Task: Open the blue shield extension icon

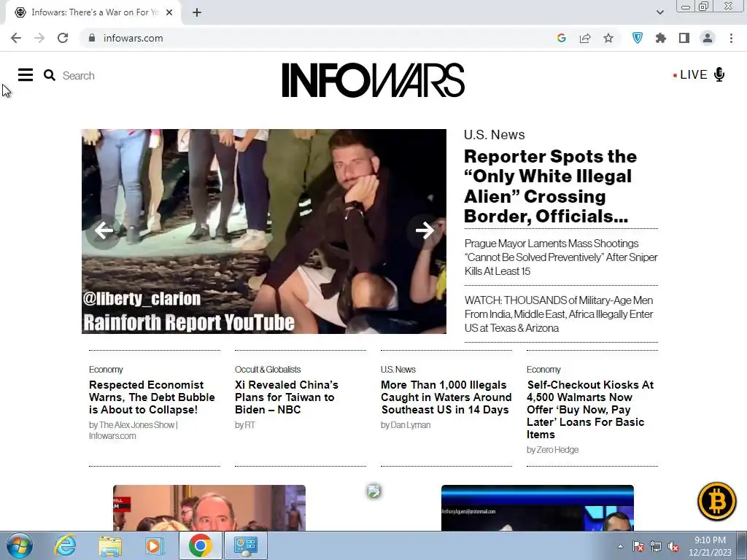Action: [638, 38]
